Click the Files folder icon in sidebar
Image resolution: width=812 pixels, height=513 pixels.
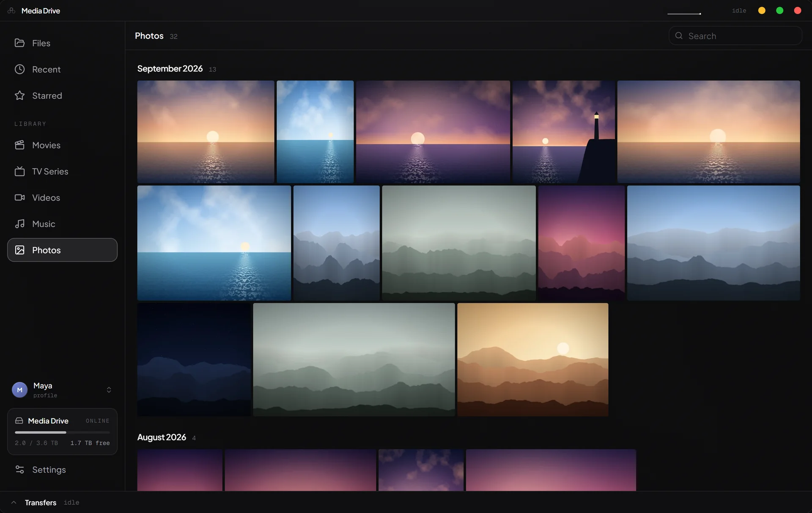(19, 43)
